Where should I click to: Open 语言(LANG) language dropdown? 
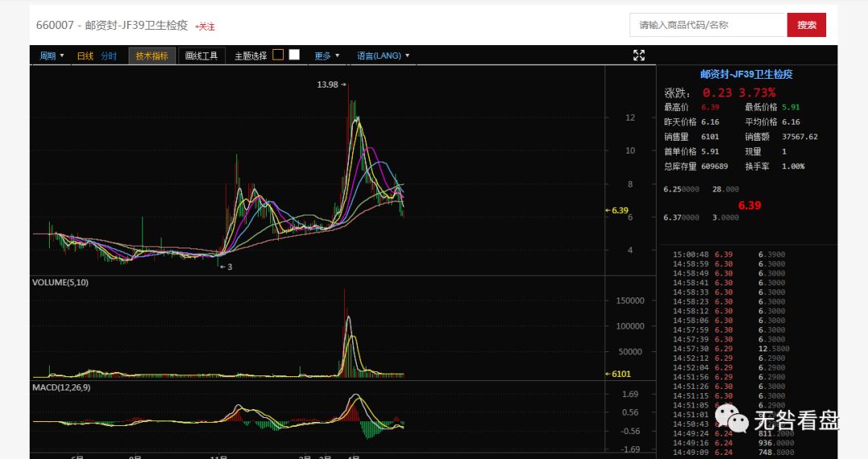(383, 55)
